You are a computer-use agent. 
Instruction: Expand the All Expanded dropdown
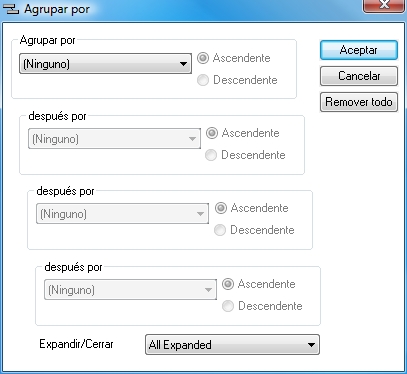(x=232, y=344)
